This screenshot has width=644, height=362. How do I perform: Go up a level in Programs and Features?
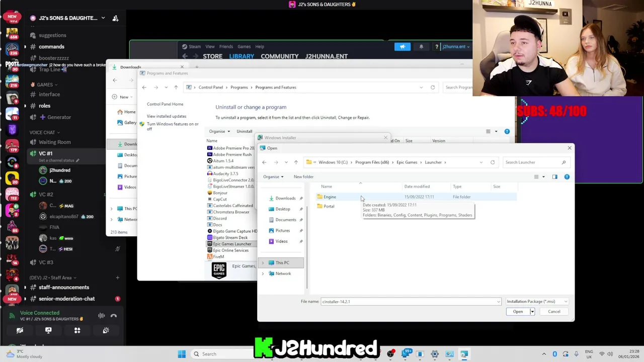[x=176, y=87]
